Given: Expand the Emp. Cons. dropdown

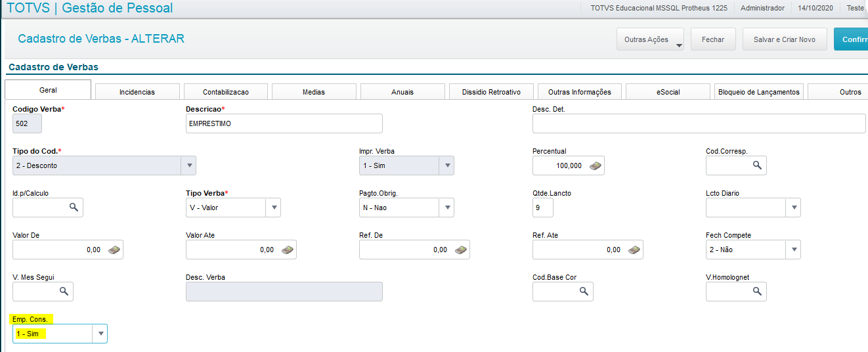Looking at the screenshot, I should pos(100,334).
